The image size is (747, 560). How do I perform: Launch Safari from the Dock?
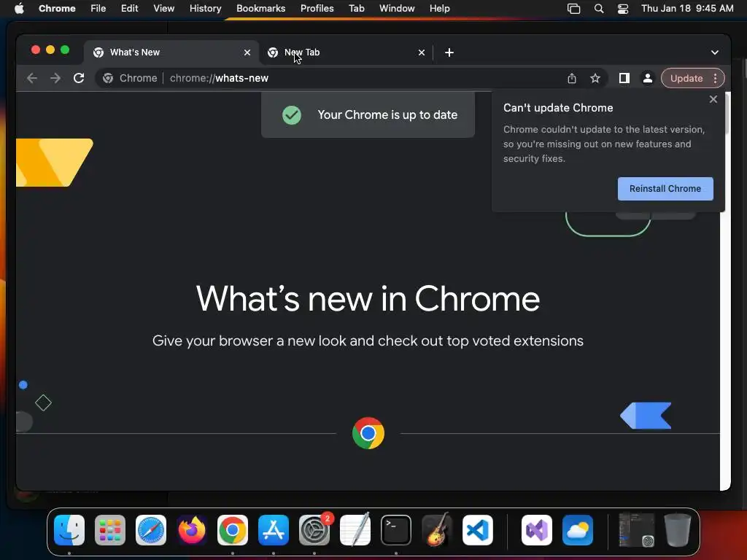[151, 530]
